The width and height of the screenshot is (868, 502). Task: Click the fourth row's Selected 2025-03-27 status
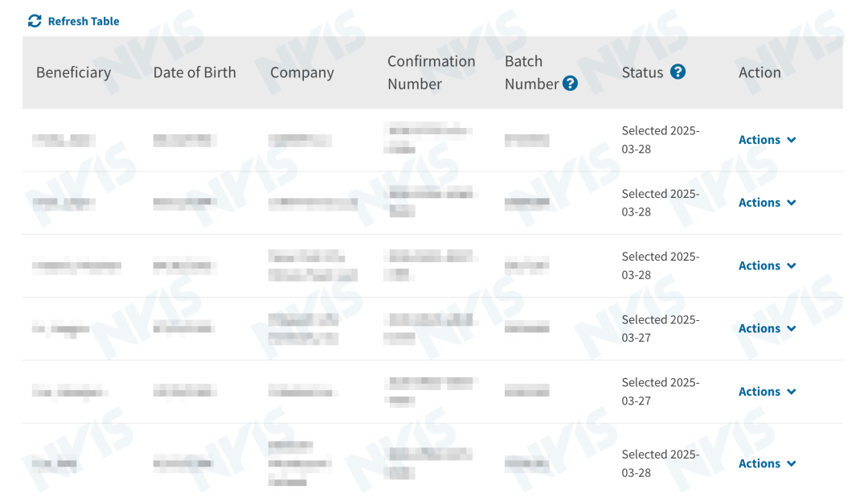point(660,328)
